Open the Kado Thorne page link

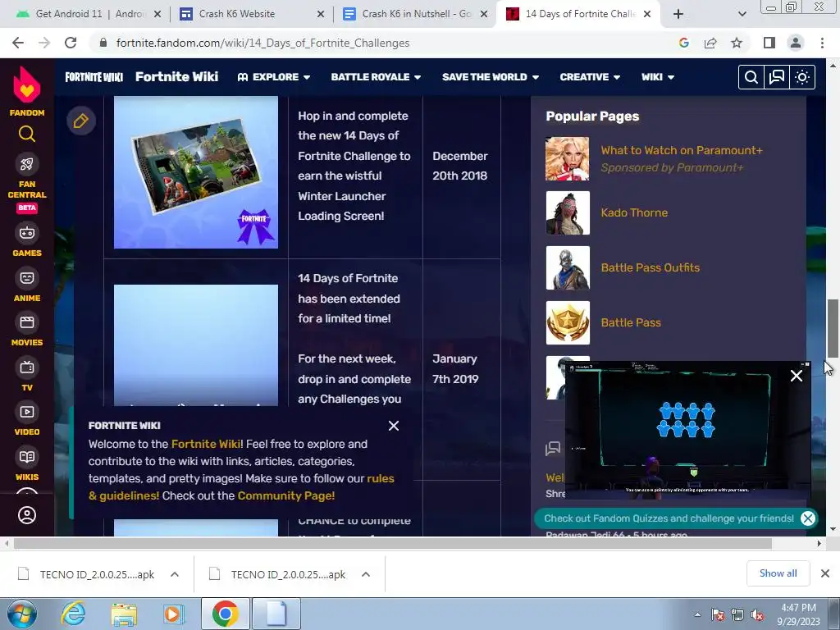point(634,212)
